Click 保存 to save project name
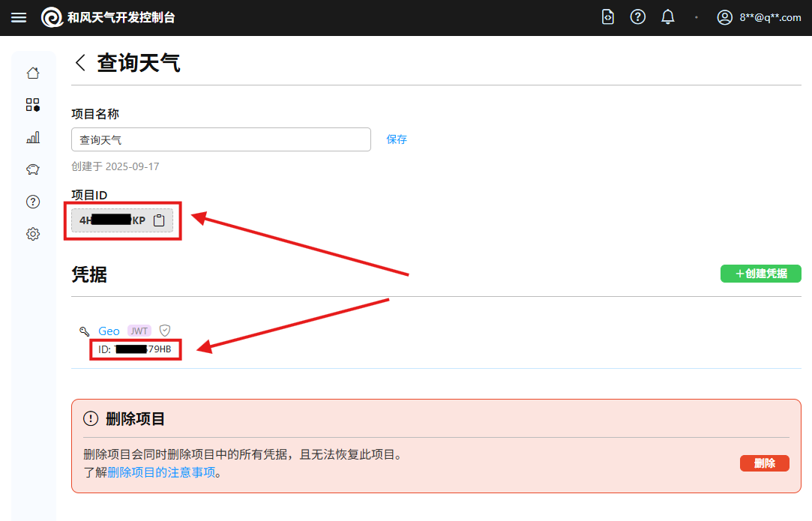This screenshot has height=521, width=812. point(397,139)
